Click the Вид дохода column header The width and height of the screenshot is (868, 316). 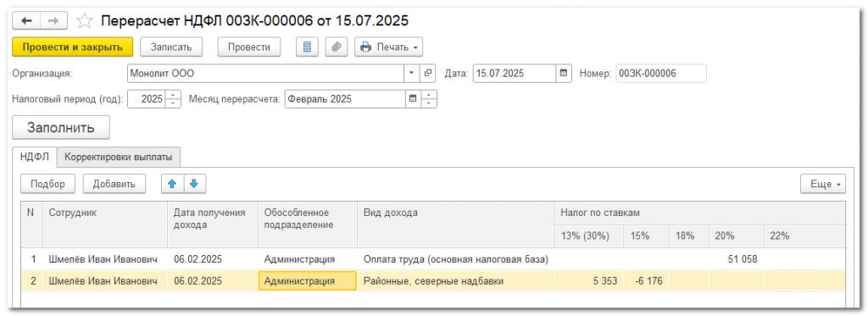click(455, 225)
